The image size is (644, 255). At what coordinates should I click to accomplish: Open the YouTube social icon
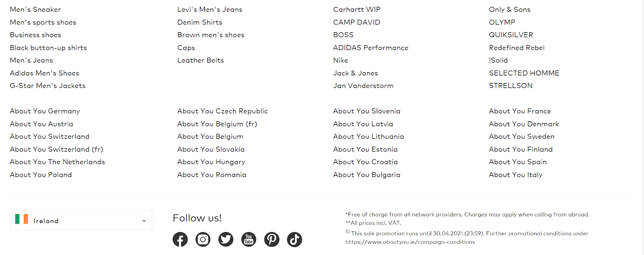pyautogui.click(x=249, y=239)
